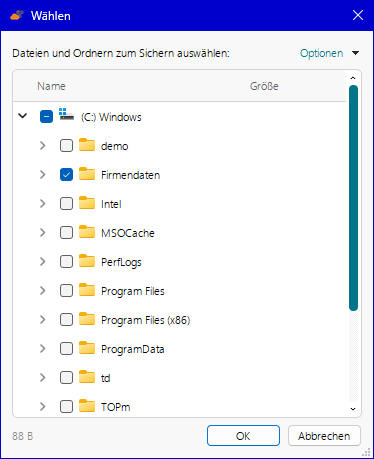The height and width of the screenshot is (459, 374).
Task: Uncheck the Firmendaten folder checkbox
Action: [66, 175]
